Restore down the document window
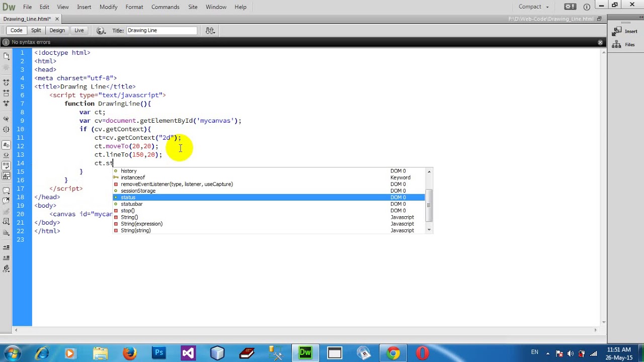The width and height of the screenshot is (644, 362). point(599,19)
